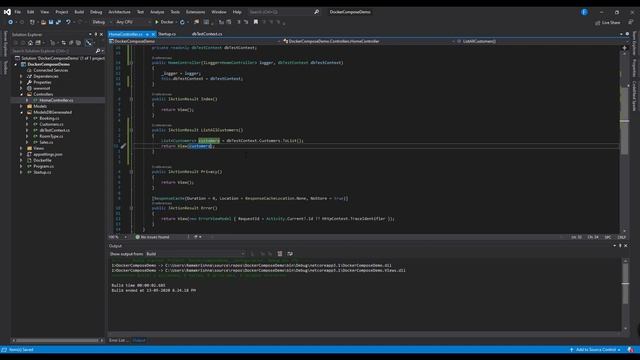Open the Build menu
The width and height of the screenshot is (640, 360).
79,12
